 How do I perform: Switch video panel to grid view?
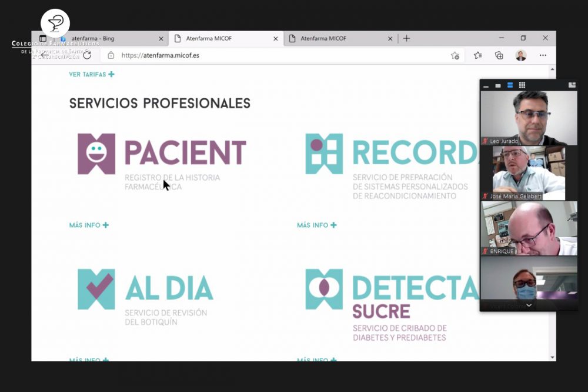click(x=522, y=85)
